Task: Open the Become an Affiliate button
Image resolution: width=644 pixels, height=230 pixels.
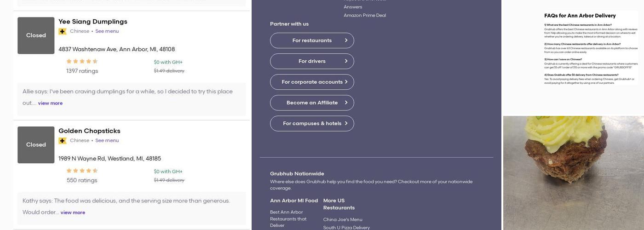Action: tap(312, 103)
